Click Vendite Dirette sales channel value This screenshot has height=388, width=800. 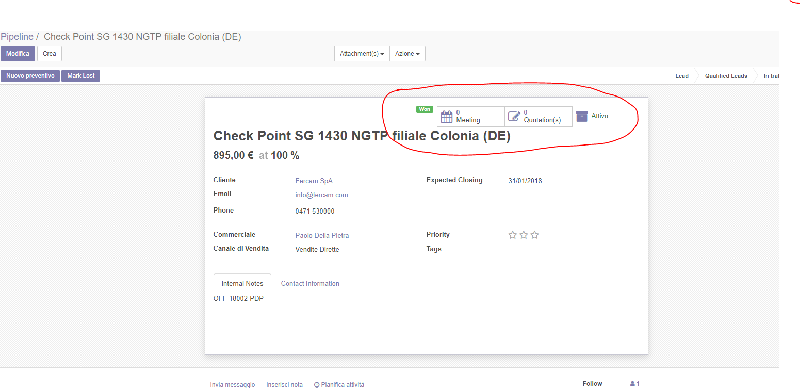[x=317, y=250]
